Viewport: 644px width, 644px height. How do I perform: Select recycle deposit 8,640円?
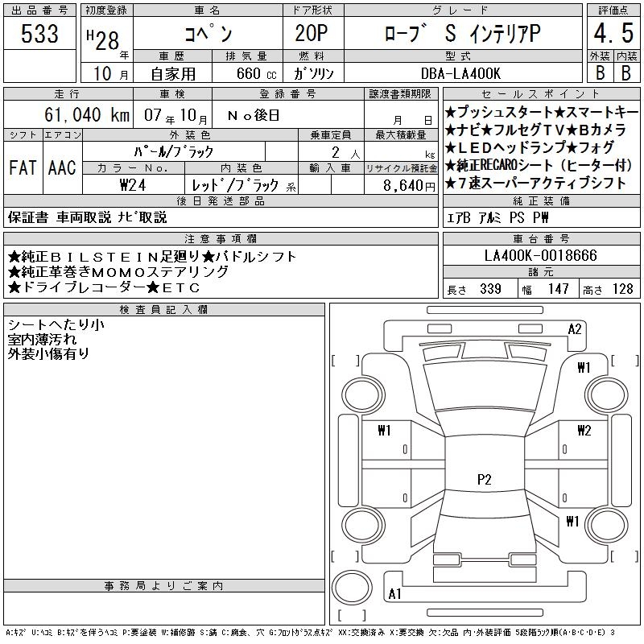coord(409,186)
